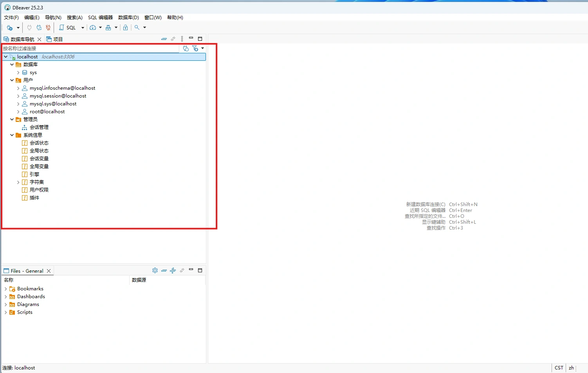
Task: Expand the Bookmarks folder
Action: tap(5, 289)
